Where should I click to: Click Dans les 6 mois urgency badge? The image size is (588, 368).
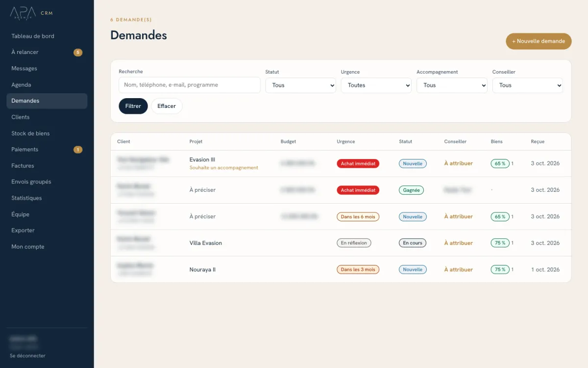[x=358, y=216]
